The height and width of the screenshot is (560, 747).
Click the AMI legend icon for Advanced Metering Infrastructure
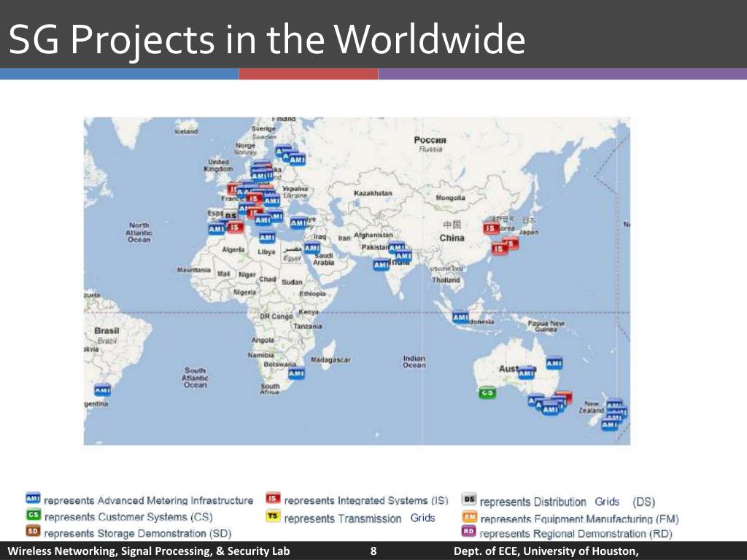pyautogui.click(x=33, y=499)
